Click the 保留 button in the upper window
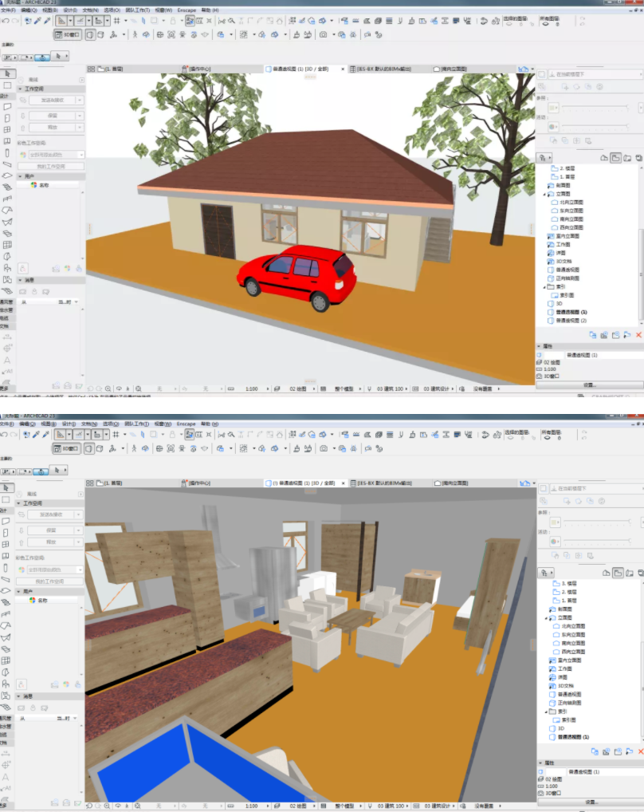The width and height of the screenshot is (644, 812). pyautogui.click(x=53, y=116)
